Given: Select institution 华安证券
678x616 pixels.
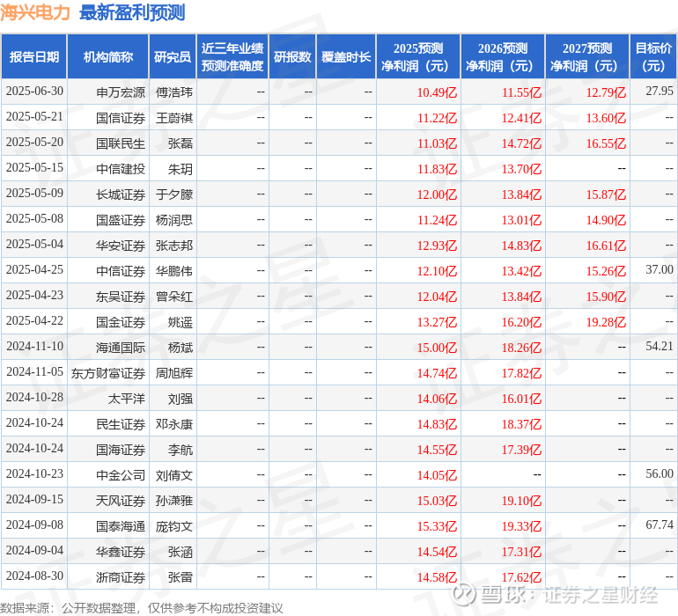Looking at the screenshot, I should 121,246.
